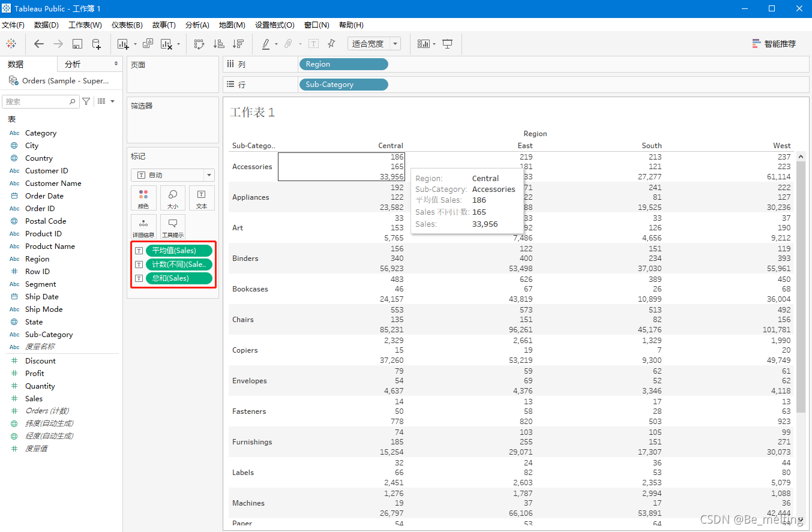Viewport: 812px width, 532px height.
Task: Expand the clear sheet dropdown arrow
Action: 178,44
